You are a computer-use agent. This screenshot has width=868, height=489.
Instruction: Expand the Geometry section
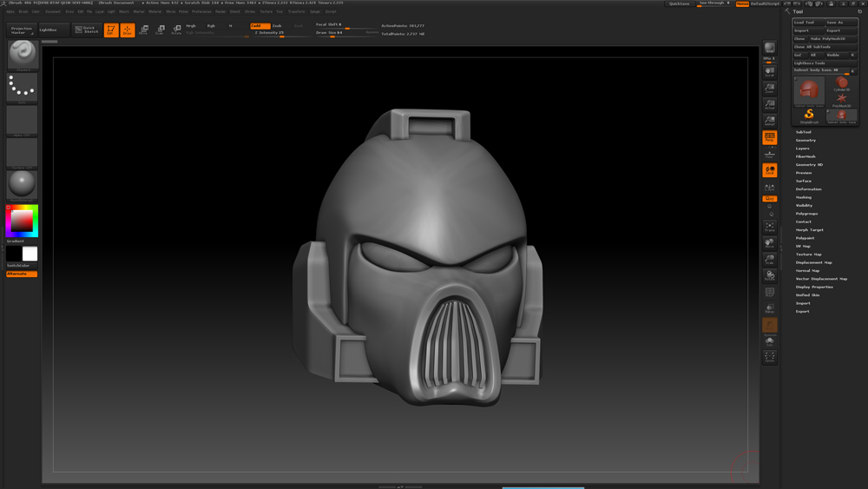(x=806, y=140)
